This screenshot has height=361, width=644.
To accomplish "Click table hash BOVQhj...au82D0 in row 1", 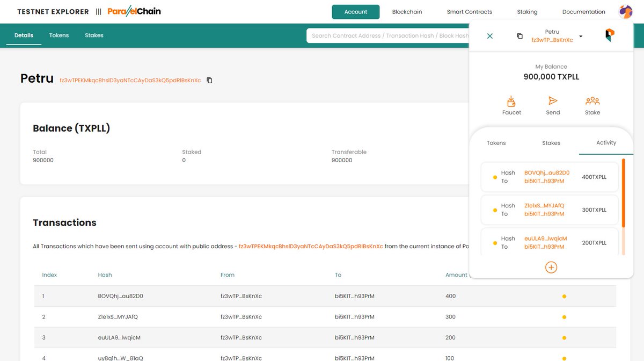I will [121, 297].
